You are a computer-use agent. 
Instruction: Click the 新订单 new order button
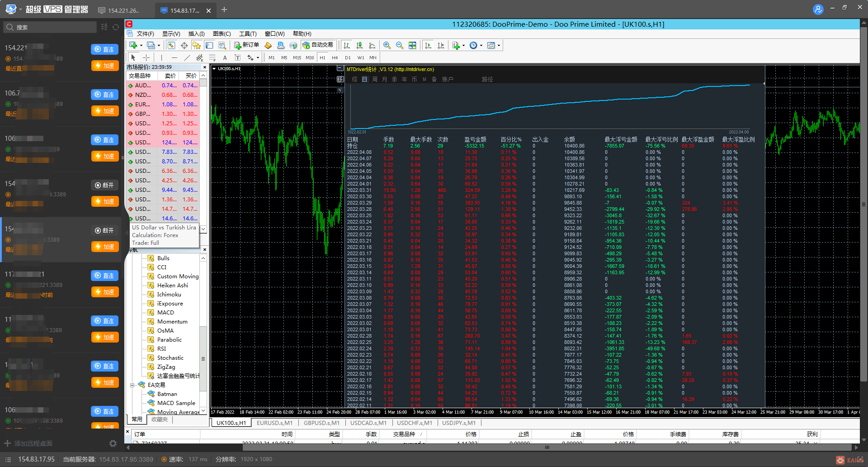pyautogui.click(x=246, y=45)
